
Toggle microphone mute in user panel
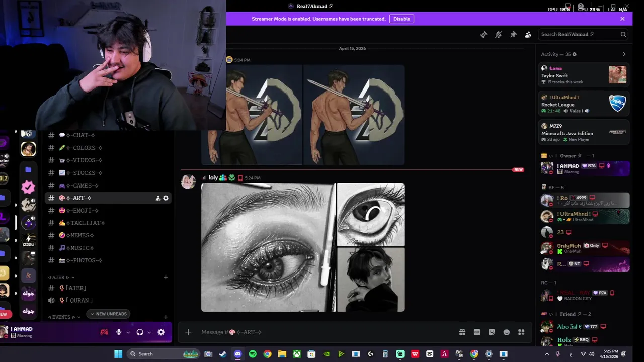(x=119, y=332)
